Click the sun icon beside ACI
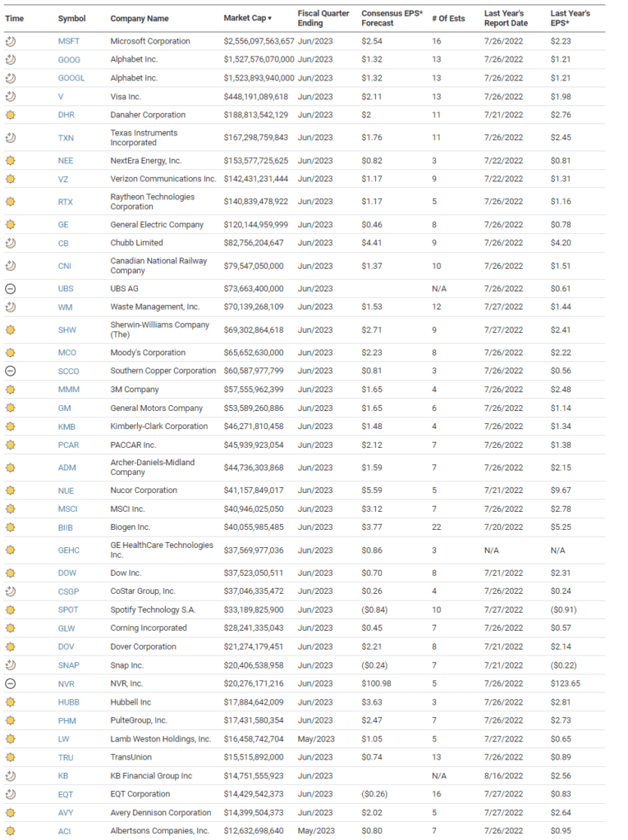This screenshot has height=840, width=628. [10, 831]
